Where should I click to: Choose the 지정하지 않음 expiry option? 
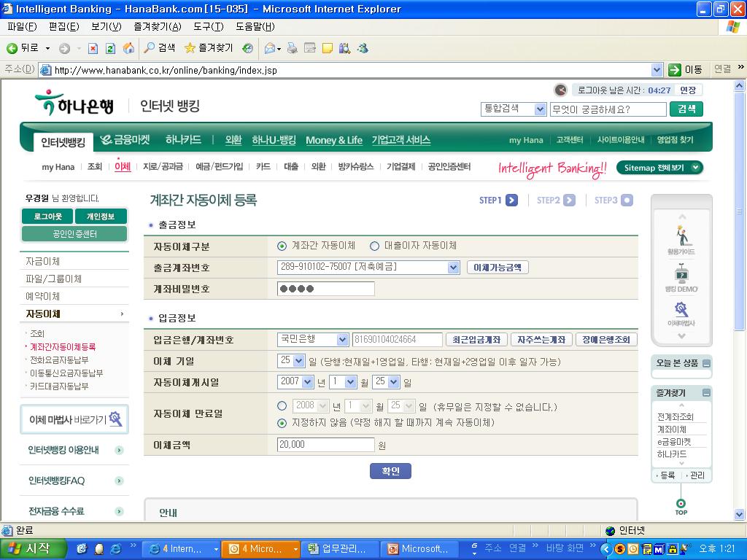282,423
